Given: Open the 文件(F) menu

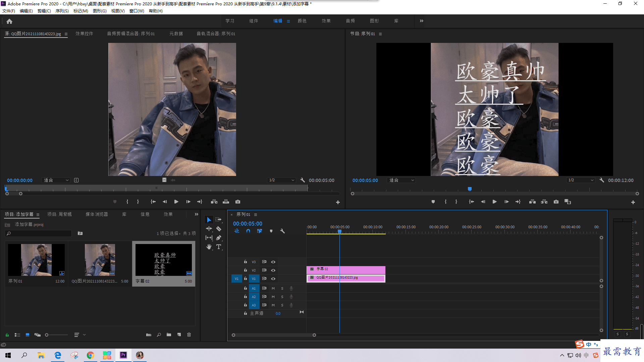Looking at the screenshot, I should click(x=9, y=11).
